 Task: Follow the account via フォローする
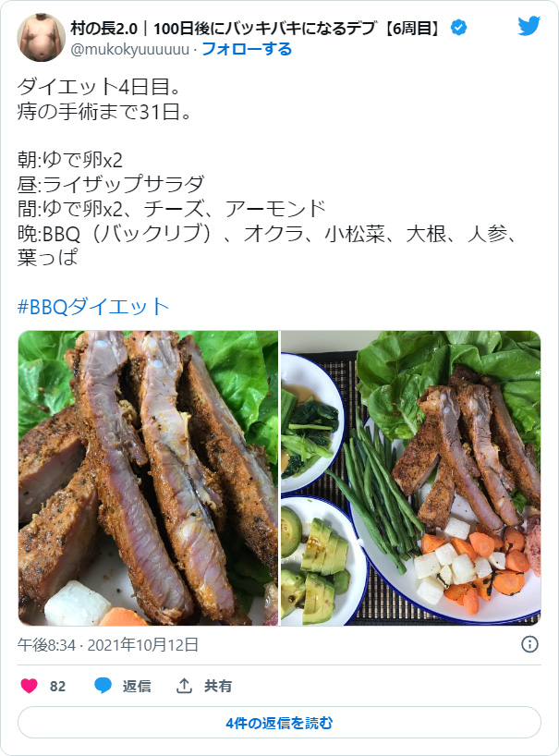(x=247, y=49)
